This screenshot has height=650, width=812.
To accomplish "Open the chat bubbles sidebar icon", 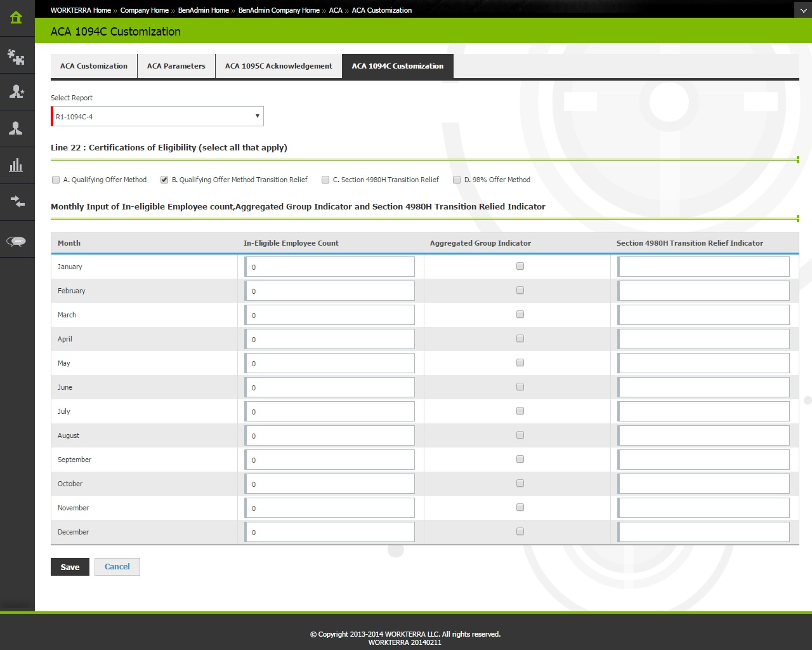I will coord(16,241).
